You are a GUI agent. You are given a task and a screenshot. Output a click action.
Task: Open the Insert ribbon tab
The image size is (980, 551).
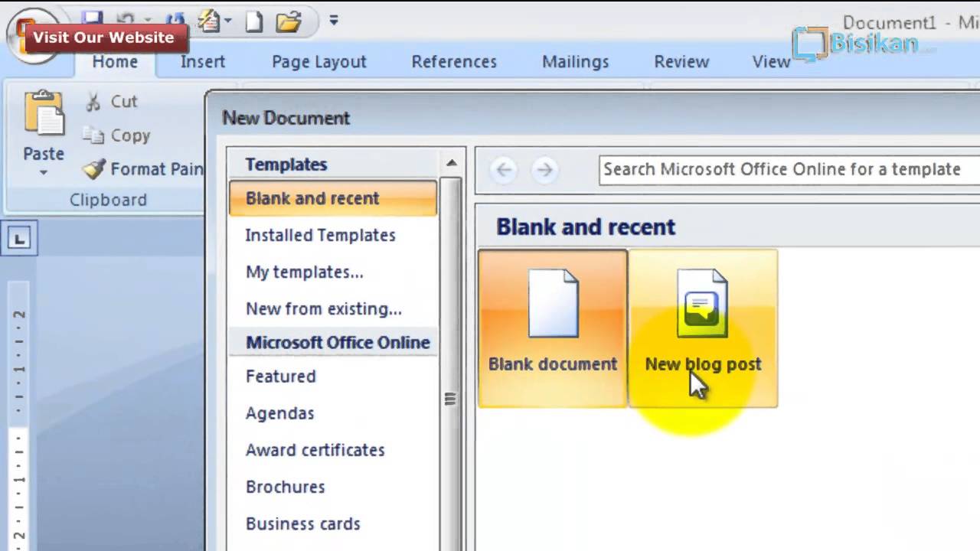click(x=203, y=62)
